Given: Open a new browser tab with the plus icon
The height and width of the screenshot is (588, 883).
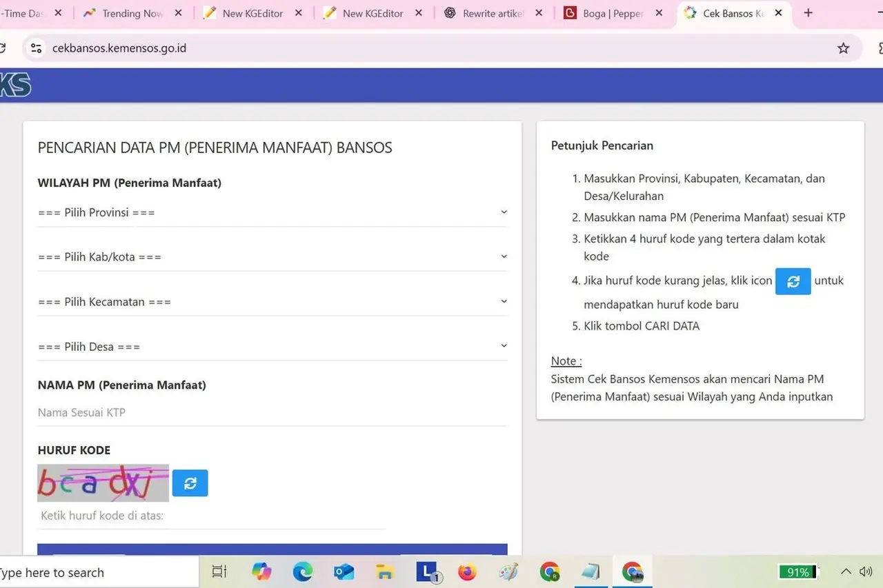Looking at the screenshot, I should coord(808,13).
